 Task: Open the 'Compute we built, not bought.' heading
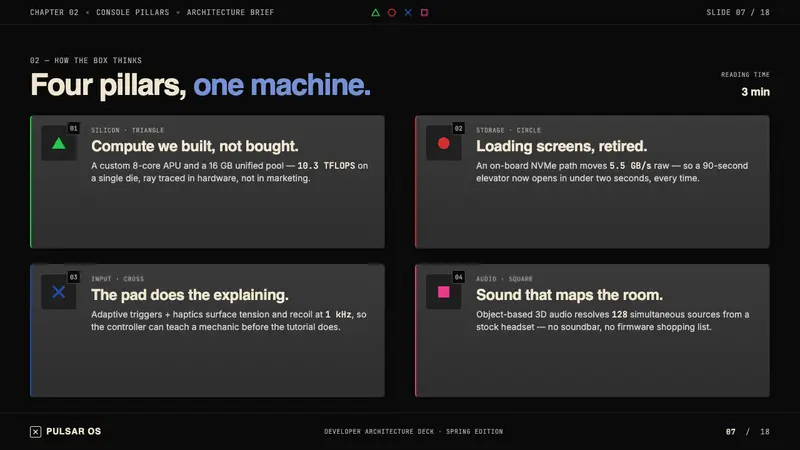194,146
